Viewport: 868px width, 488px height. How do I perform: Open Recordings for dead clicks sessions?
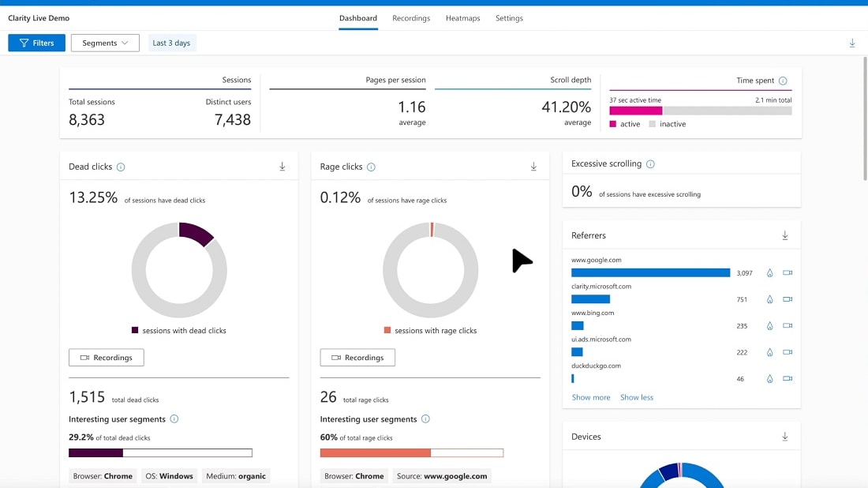[107, 357]
